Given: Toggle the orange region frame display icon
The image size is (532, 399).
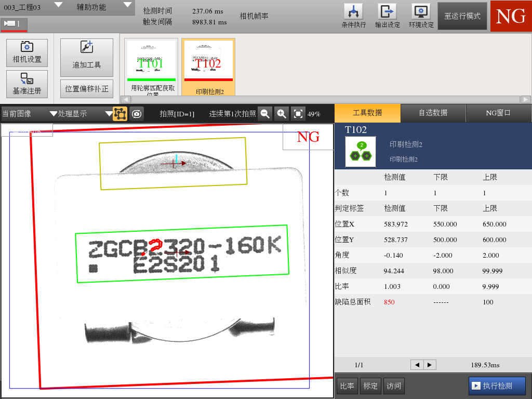Looking at the screenshot, I should click(120, 114).
